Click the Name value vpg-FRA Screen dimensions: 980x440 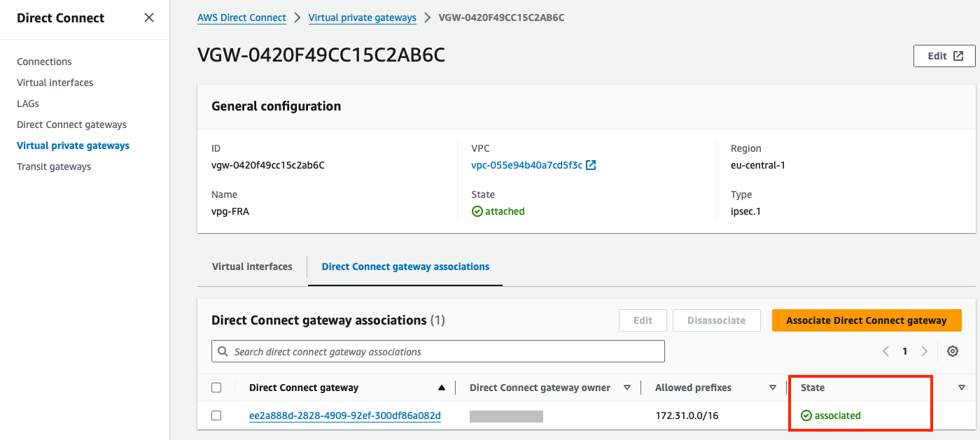coord(230,211)
